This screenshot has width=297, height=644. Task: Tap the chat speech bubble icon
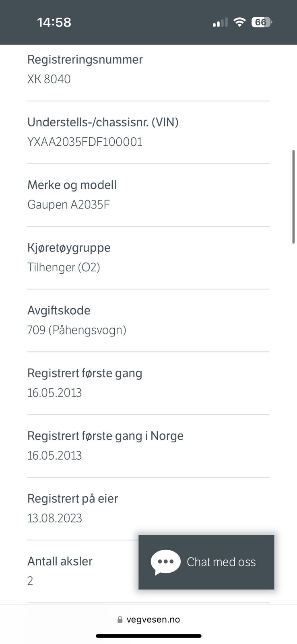pos(165,562)
